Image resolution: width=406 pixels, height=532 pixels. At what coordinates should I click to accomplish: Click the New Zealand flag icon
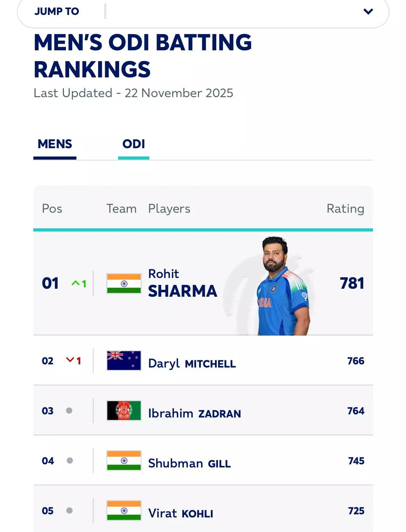(x=124, y=361)
